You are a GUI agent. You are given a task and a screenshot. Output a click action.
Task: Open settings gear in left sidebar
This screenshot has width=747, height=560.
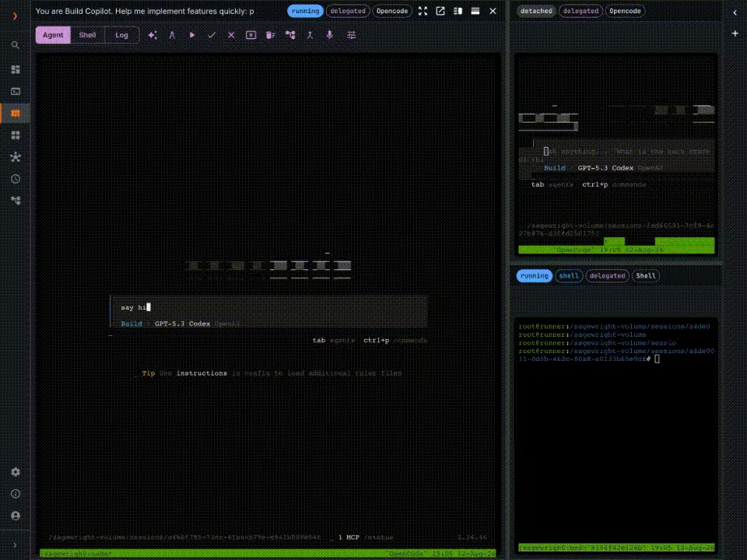click(16, 472)
